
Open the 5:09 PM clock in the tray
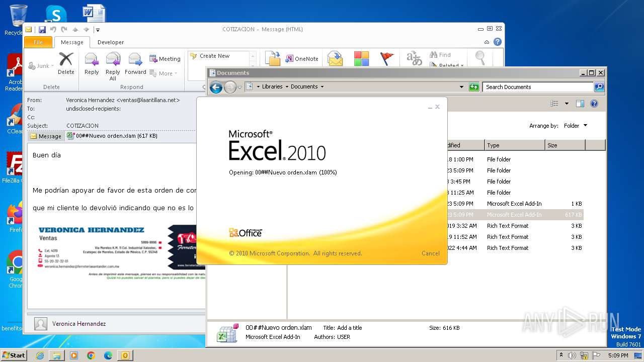(618, 355)
